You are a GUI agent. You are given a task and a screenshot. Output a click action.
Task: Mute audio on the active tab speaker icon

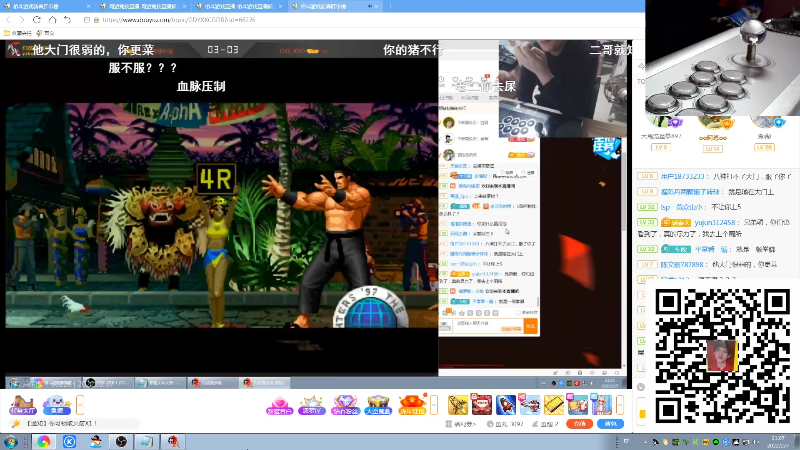tap(369, 6)
